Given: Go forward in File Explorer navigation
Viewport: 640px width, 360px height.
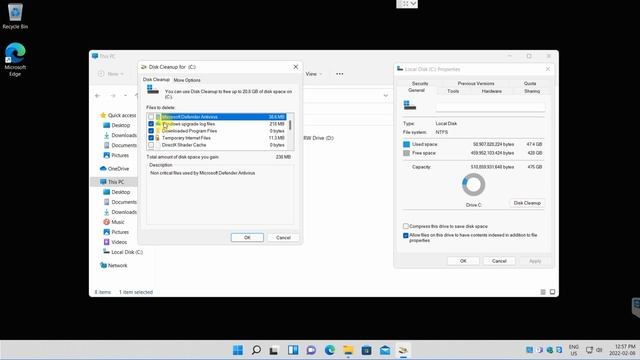Looking at the screenshot, I should (113, 96).
